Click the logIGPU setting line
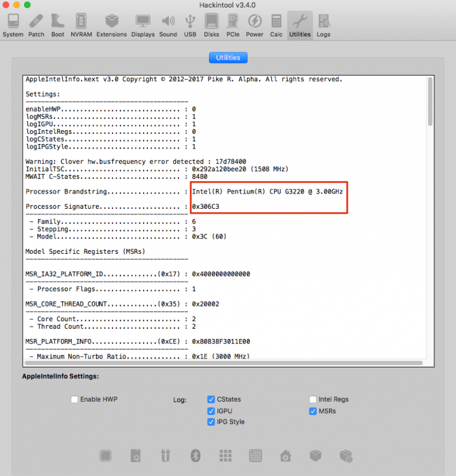Image resolution: width=456 pixels, height=476 pixels. (x=111, y=124)
